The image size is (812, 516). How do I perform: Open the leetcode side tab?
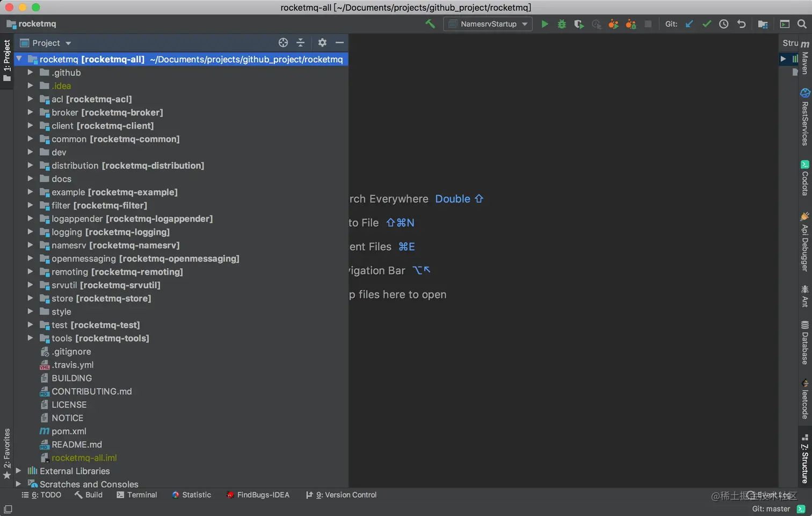pyautogui.click(x=804, y=399)
